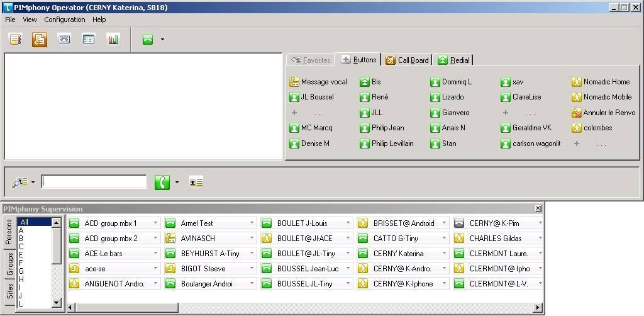Open the search type dropdown arrow
Image resolution: width=644 pixels, height=316 pixels.
[33, 183]
